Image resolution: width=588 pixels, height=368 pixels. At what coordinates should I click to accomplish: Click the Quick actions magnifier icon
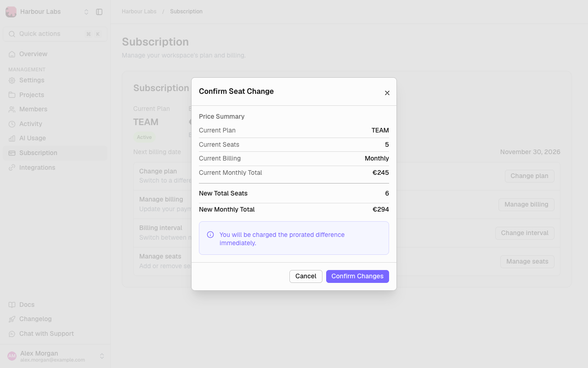pyautogui.click(x=12, y=34)
